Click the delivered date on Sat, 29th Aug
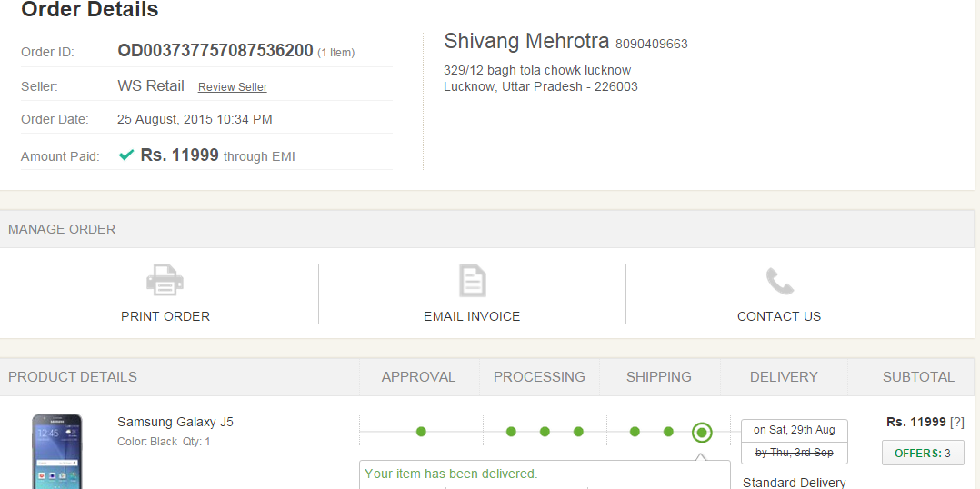The width and height of the screenshot is (980, 489). tap(795, 430)
